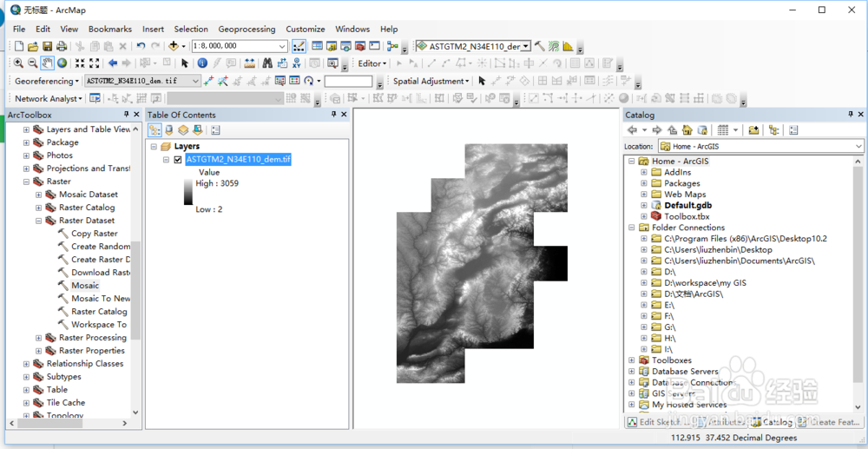Select the Measure ruler tool

[x=250, y=63]
